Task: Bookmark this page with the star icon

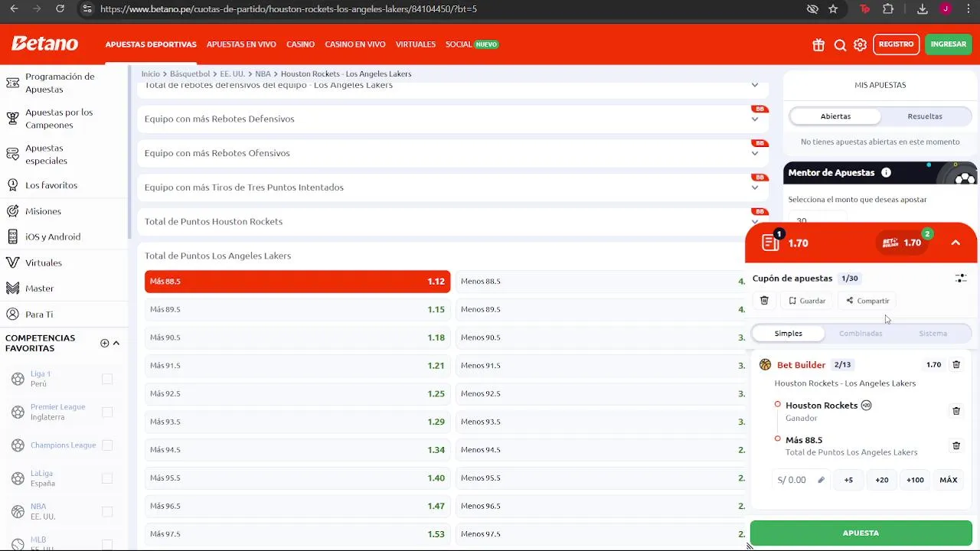Action: 833,9
